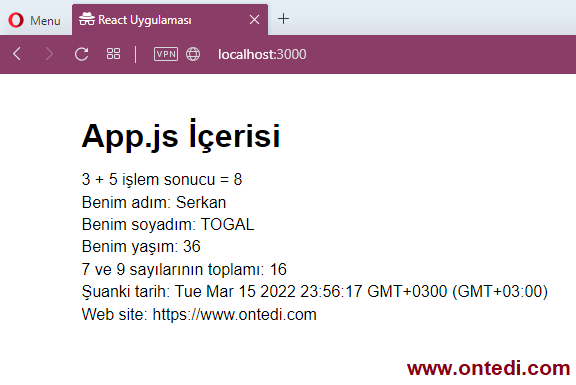Click the 'Şuanki tarih' date line
The height and width of the screenshot is (385, 576).
pos(315,292)
